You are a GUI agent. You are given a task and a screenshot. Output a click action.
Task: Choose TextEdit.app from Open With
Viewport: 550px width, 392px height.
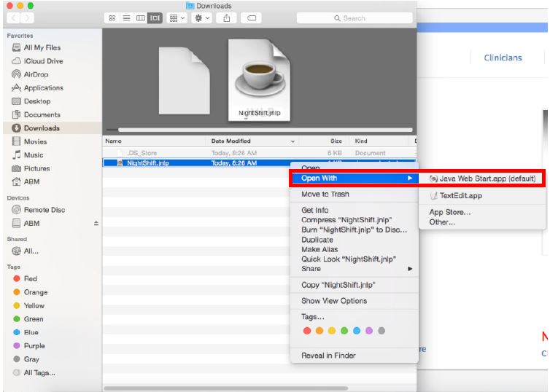click(482, 196)
